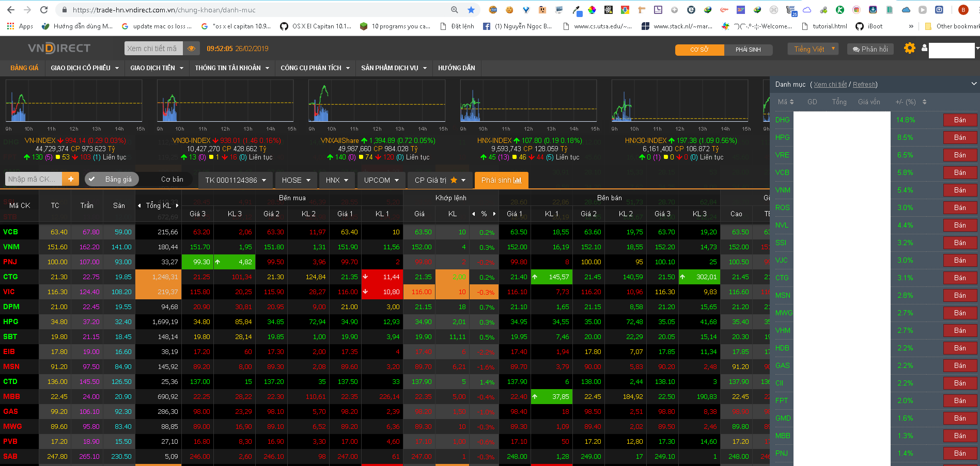Click the bookmark star in address bar
Screen dimensions: 980x466
coord(471,10)
